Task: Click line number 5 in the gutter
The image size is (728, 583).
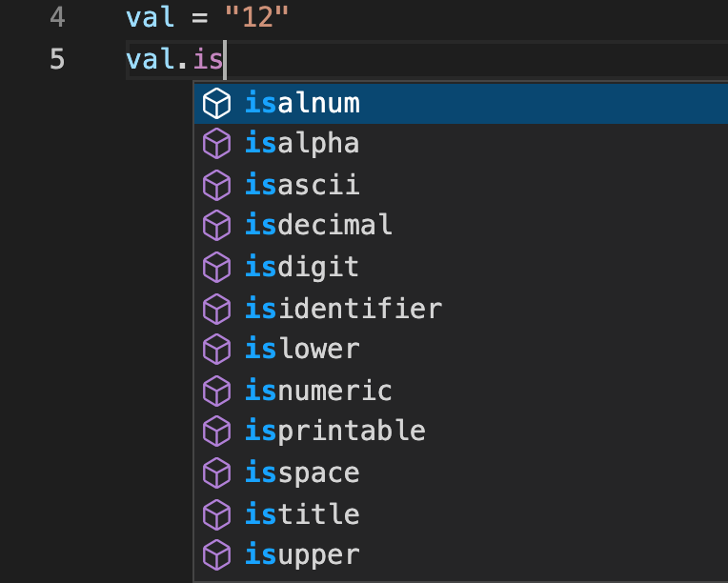Action: pos(57,59)
